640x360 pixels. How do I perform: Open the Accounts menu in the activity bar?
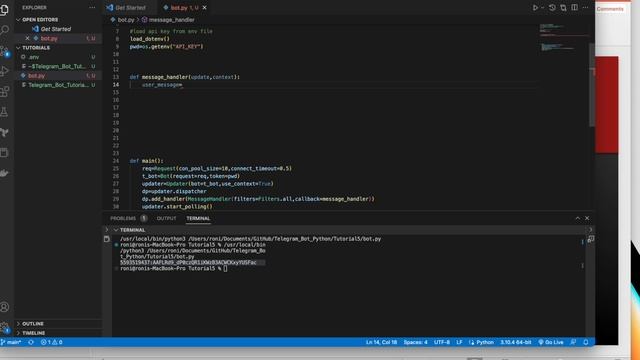click(4, 307)
